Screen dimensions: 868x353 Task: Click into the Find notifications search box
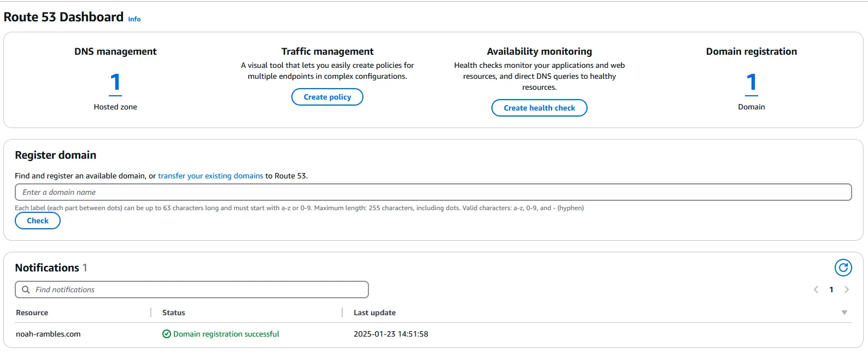[x=197, y=290]
